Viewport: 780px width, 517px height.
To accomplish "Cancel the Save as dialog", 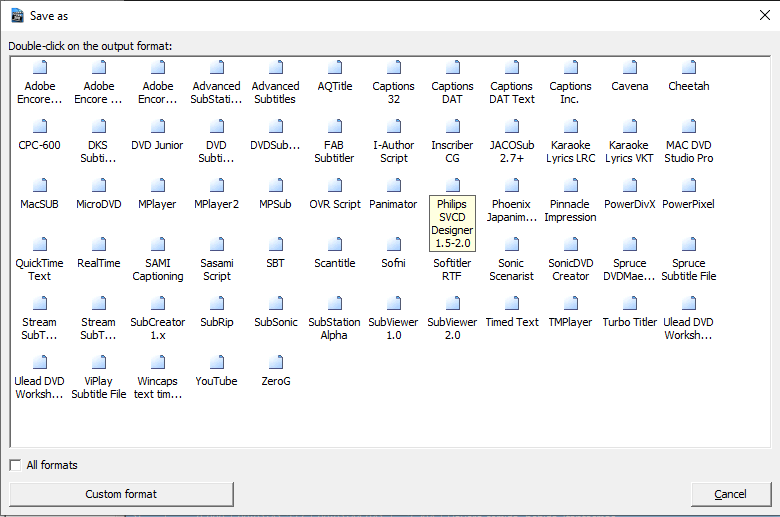I will 731,494.
